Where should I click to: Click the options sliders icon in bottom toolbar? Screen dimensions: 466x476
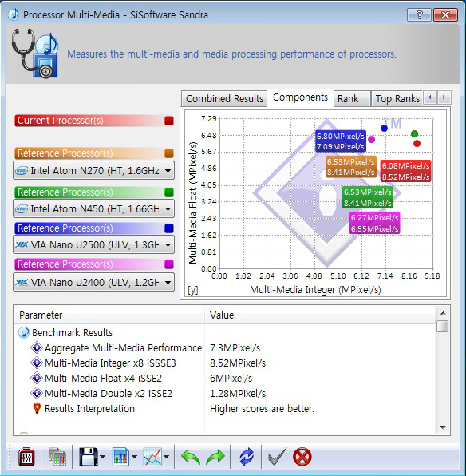coord(26,457)
